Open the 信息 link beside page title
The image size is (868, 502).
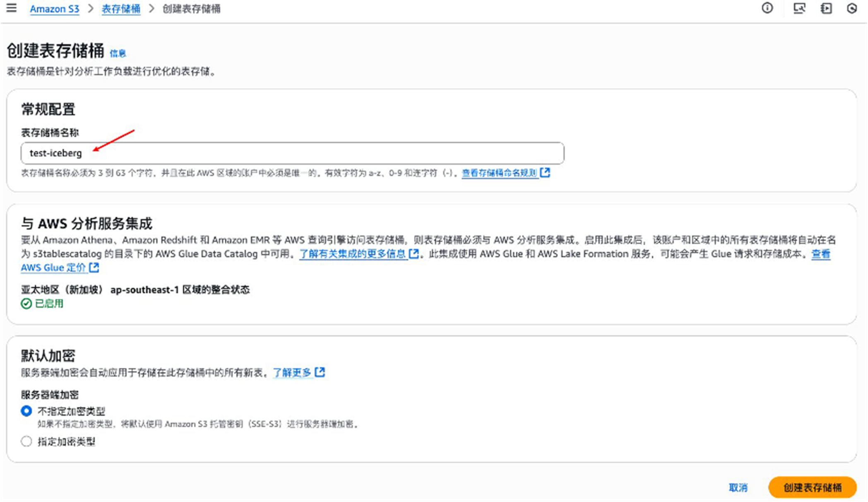[x=118, y=53]
